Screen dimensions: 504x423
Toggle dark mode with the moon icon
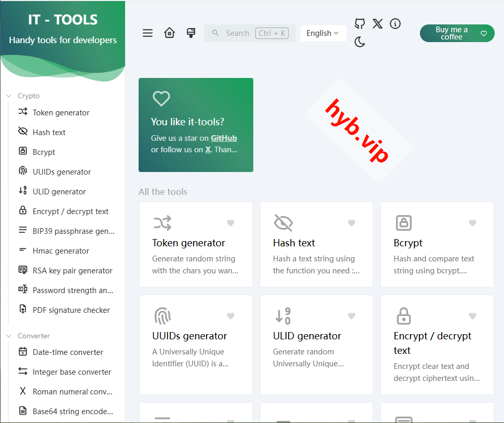tap(360, 42)
